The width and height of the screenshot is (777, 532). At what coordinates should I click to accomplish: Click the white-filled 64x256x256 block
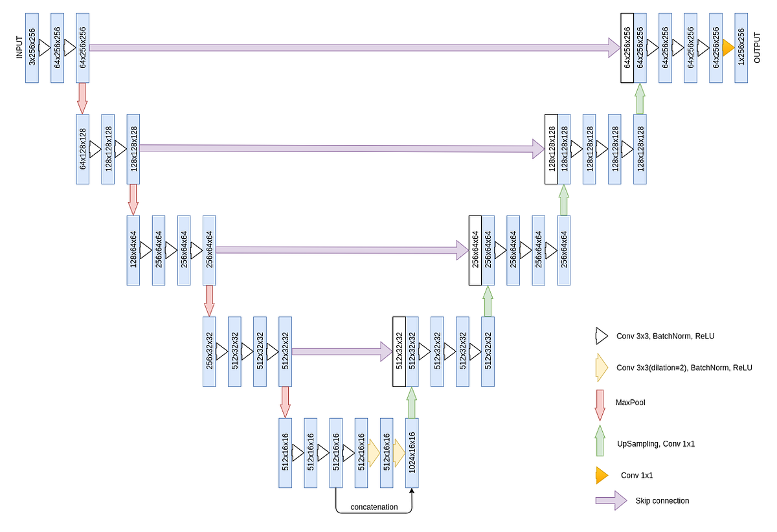point(627,47)
